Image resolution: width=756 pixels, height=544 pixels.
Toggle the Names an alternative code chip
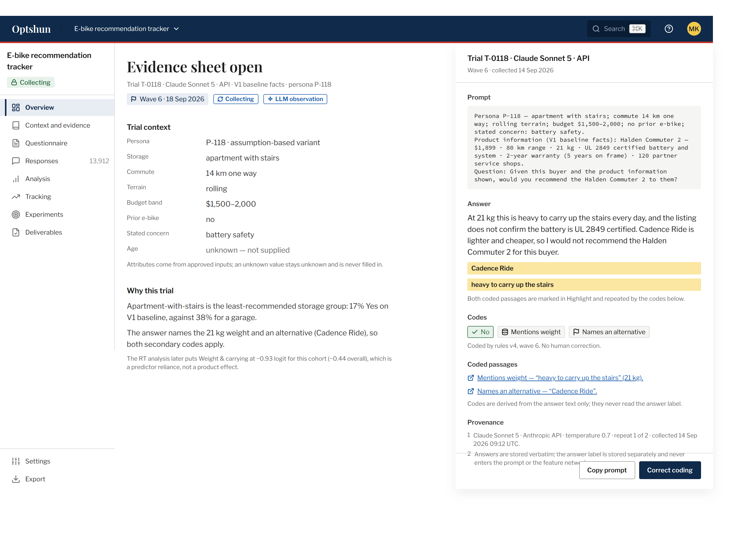click(x=609, y=332)
